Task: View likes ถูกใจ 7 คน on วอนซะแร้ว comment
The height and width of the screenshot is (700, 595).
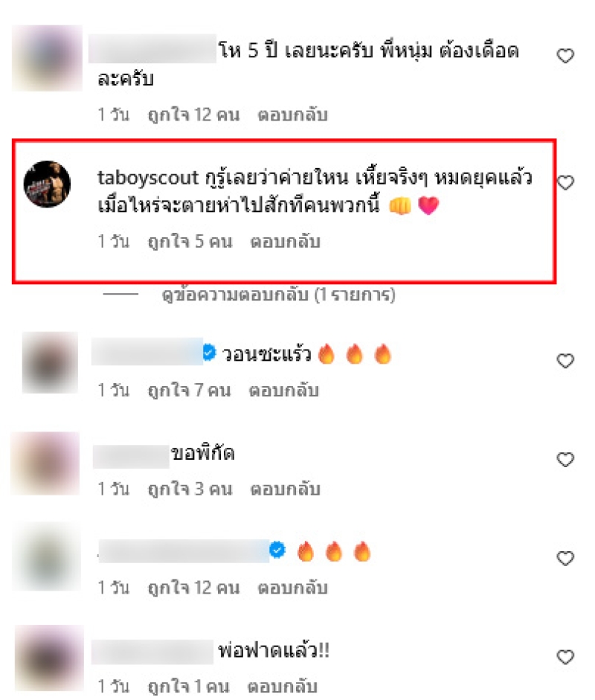Action: pos(190,391)
